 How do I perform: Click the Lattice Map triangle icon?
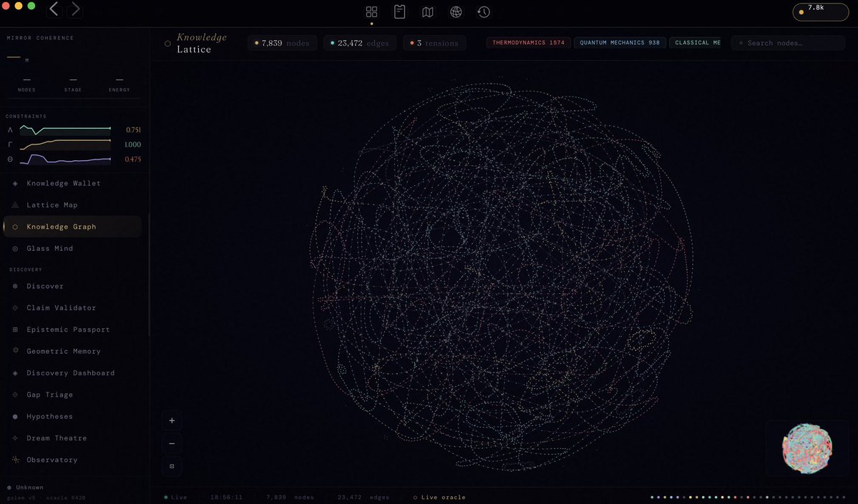click(15, 205)
